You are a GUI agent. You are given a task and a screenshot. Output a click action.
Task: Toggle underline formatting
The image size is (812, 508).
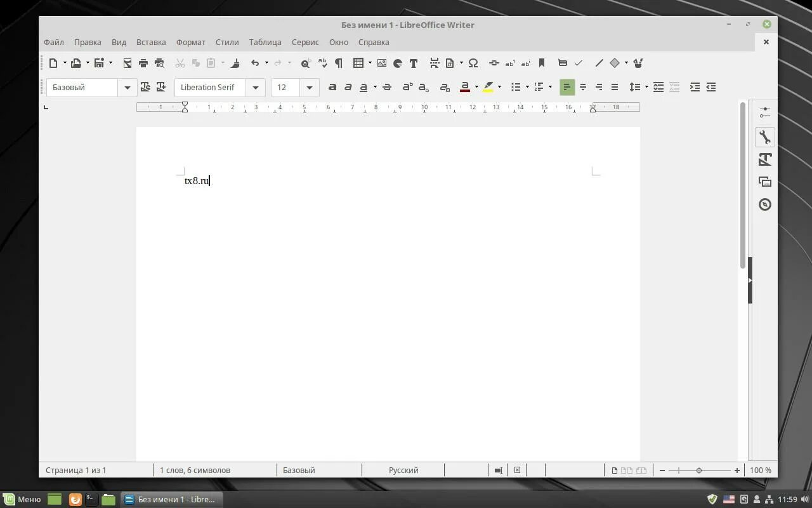coord(363,87)
